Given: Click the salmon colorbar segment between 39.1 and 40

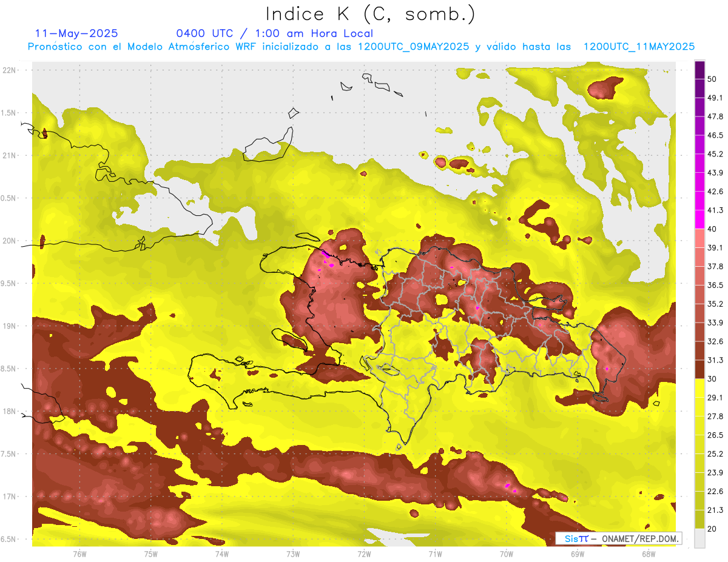Looking at the screenshot, I should [x=699, y=238].
